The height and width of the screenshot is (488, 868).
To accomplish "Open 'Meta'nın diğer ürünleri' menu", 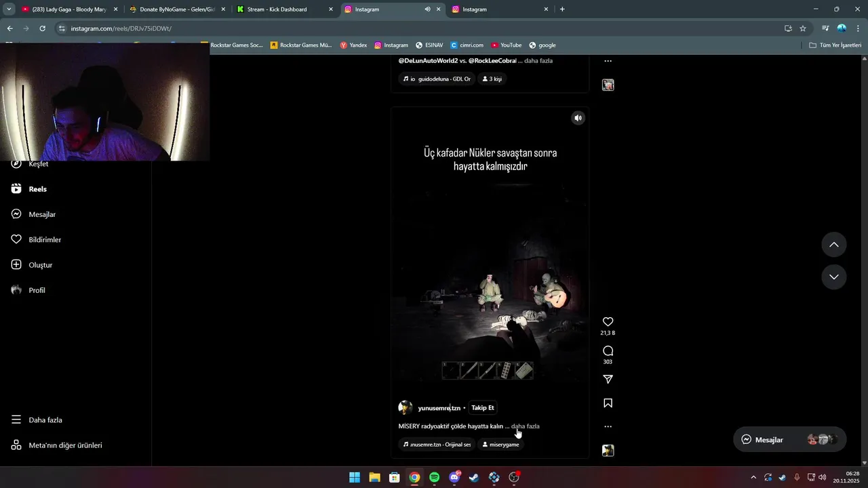I will tap(56, 445).
